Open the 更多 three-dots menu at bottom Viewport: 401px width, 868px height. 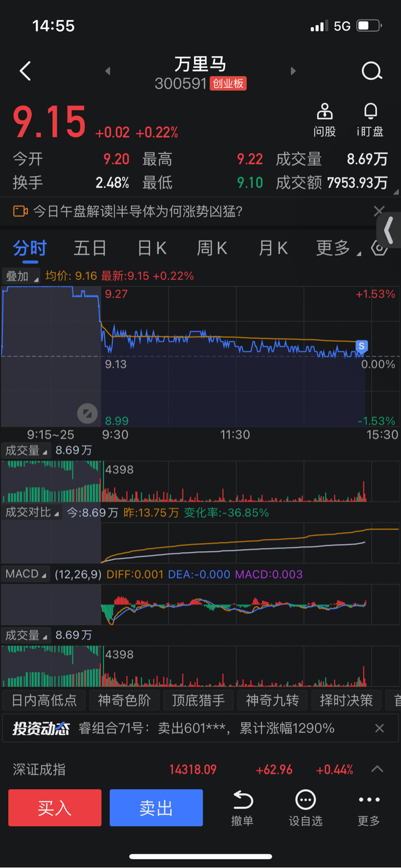point(369,808)
